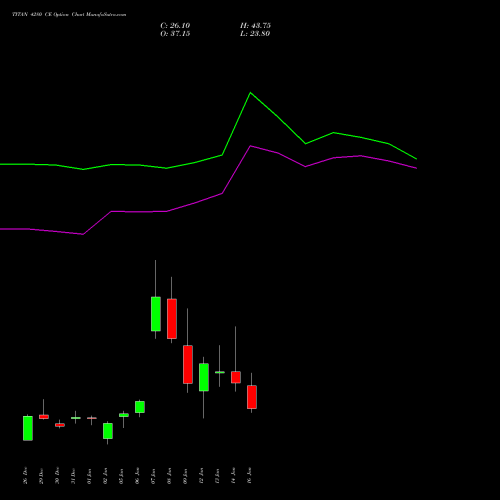Click the low value L: 23.80
This screenshot has height=500, width=500.
255,34
